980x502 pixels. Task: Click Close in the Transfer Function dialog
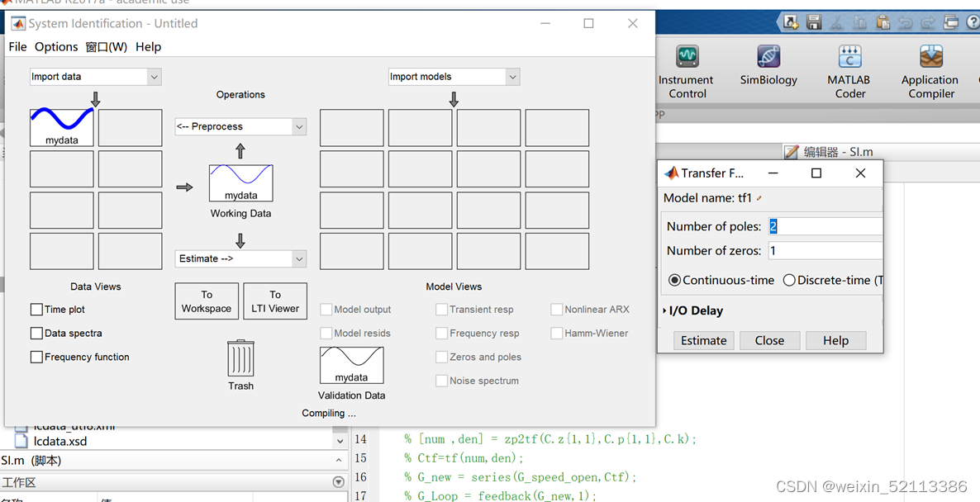769,341
